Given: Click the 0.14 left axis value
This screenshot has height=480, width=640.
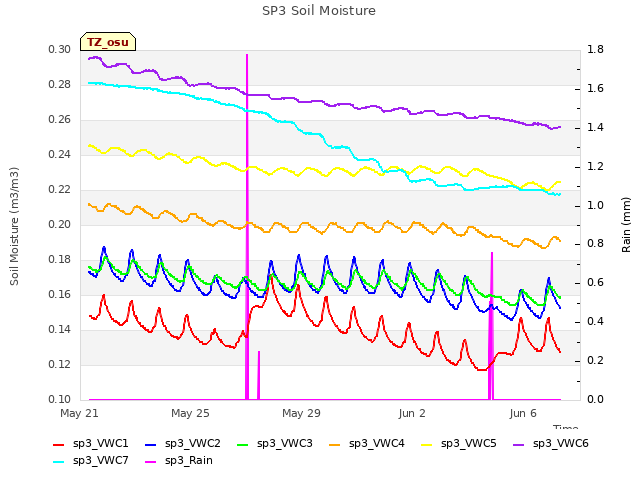Looking at the screenshot, I should click(60, 329).
